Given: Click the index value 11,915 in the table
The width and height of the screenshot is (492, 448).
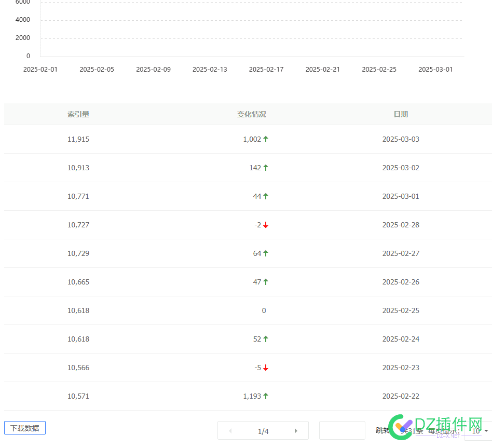Looking at the screenshot, I should (x=78, y=139).
